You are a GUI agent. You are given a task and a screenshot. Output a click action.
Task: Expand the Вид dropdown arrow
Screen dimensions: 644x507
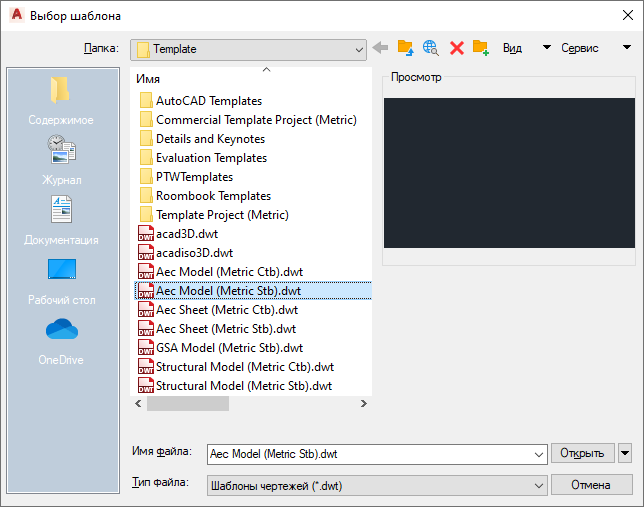547,47
